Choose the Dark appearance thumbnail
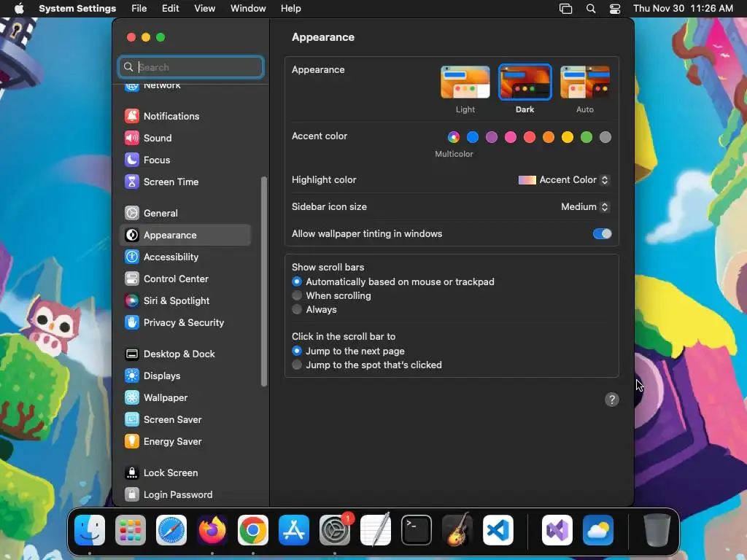 pyautogui.click(x=525, y=82)
